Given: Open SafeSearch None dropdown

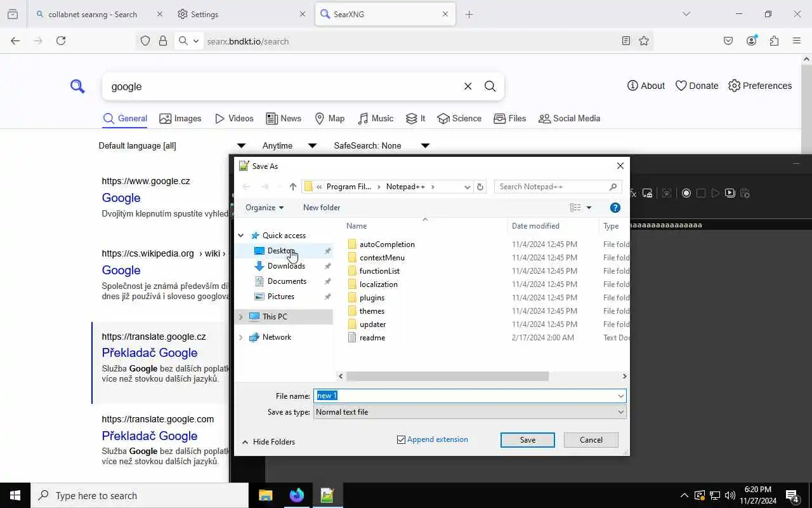Looking at the screenshot, I should click(381, 145).
